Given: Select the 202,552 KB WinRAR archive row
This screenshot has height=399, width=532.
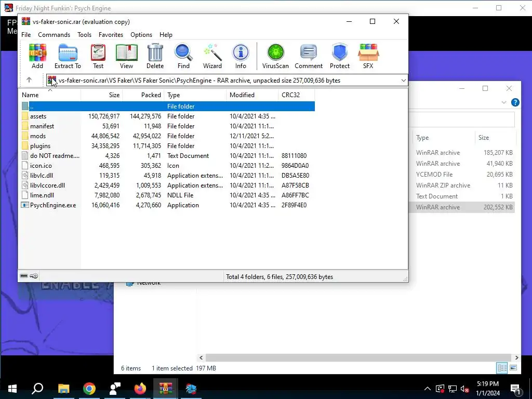Looking at the screenshot, I should coord(462,207).
